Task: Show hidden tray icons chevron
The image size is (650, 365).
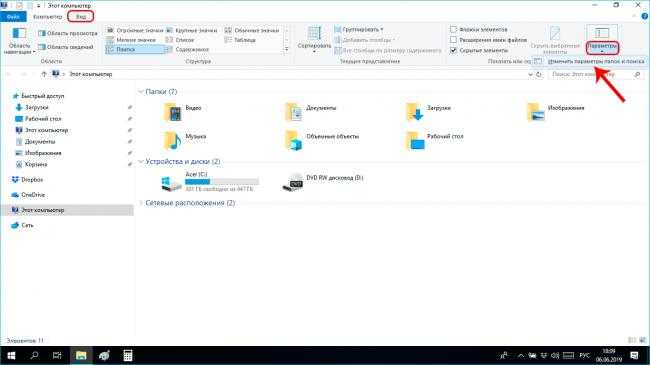Action: tap(521, 355)
